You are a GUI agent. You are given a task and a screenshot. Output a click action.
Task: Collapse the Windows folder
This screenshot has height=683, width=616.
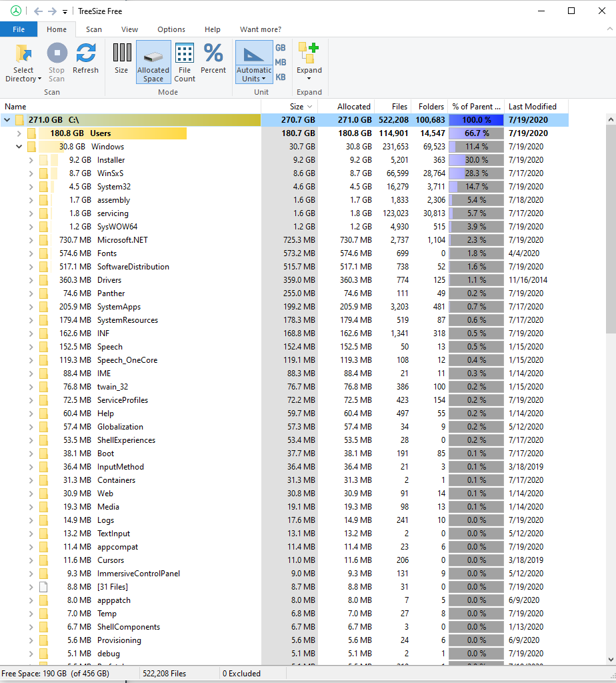point(19,146)
